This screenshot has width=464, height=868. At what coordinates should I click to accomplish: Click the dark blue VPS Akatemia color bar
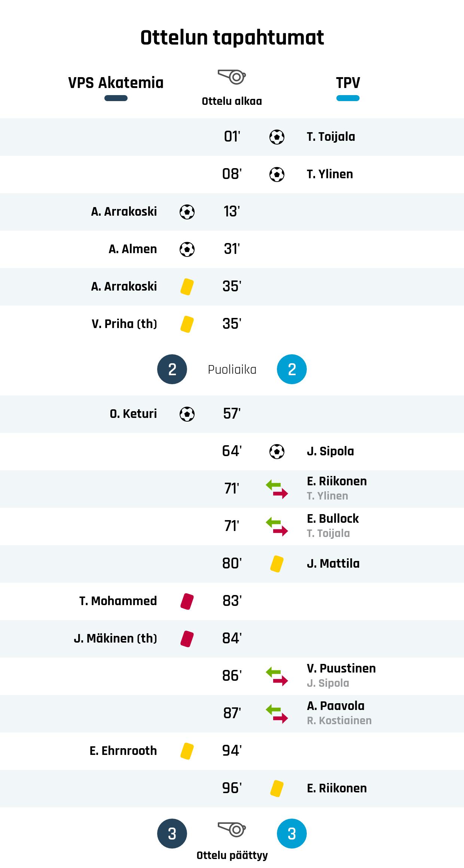pyautogui.click(x=116, y=98)
